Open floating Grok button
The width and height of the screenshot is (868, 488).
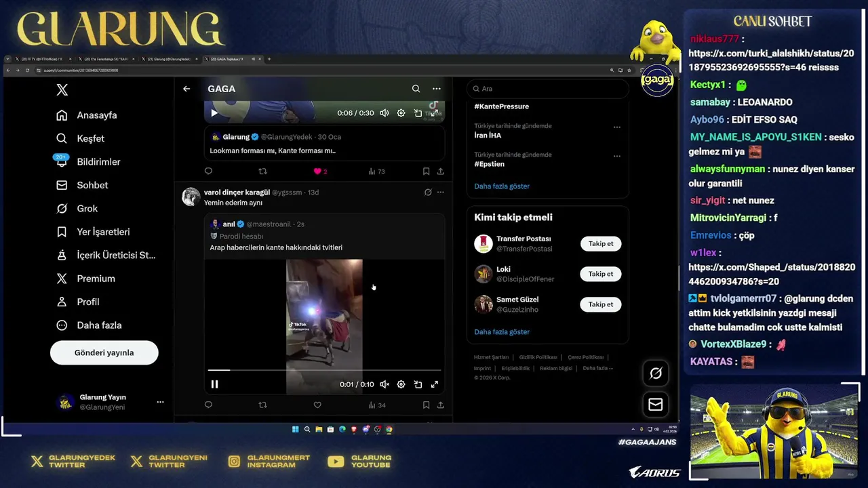[x=656, y=373]
